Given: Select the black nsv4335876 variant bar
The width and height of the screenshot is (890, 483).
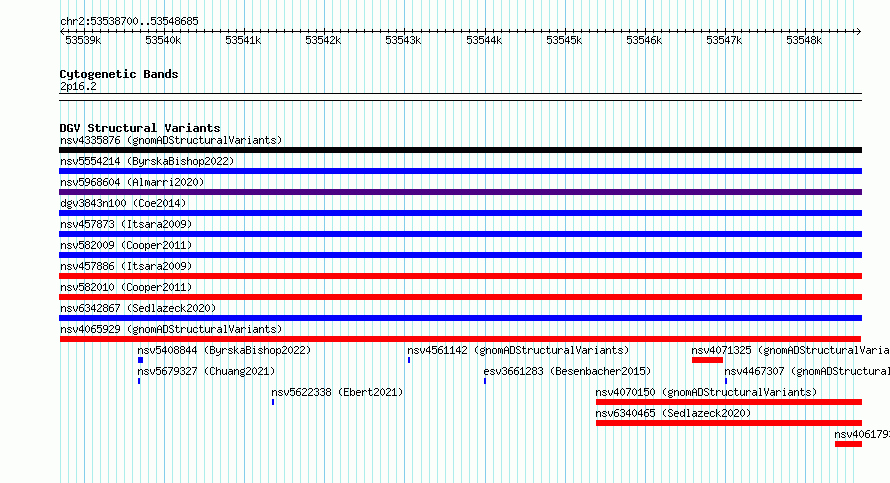Looking at the screenshot, I should click(x=460, y=150).
